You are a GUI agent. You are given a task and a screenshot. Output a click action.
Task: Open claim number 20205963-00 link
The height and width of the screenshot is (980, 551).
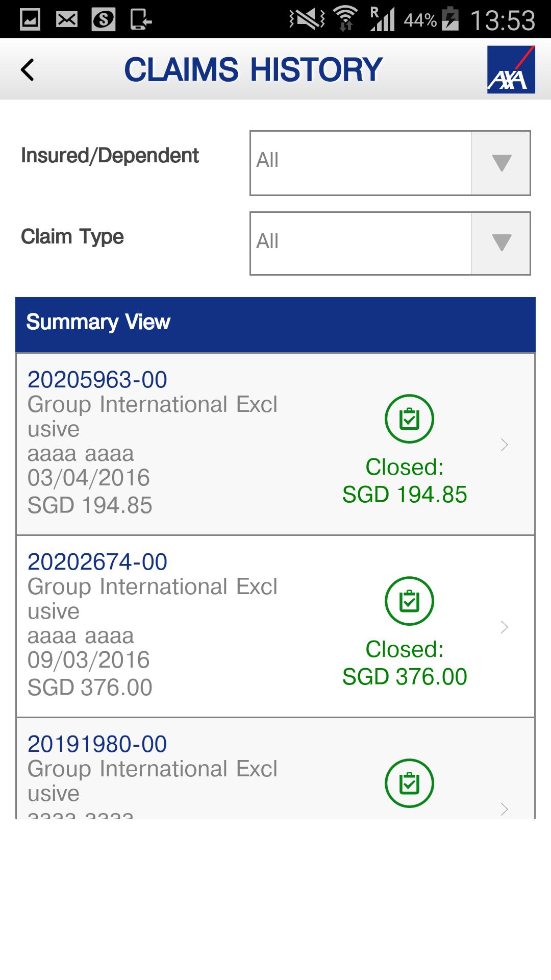pyautogui.click(x=97, y=380)
